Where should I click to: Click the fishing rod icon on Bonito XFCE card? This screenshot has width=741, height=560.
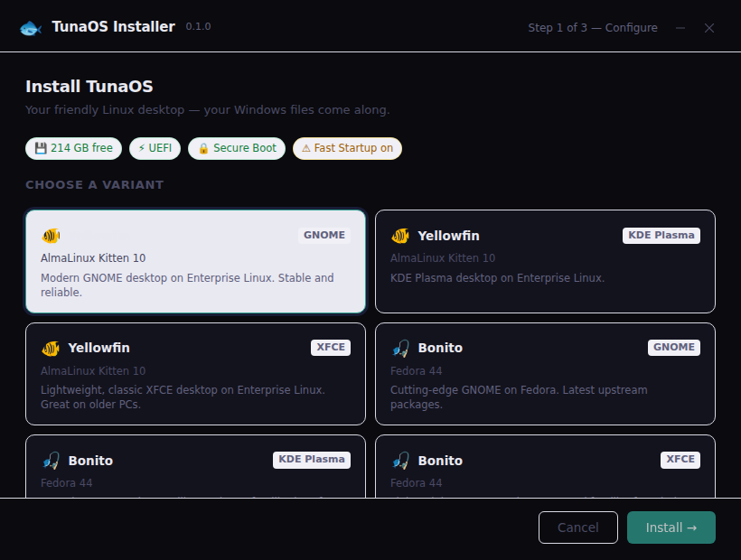coord(400,461)
